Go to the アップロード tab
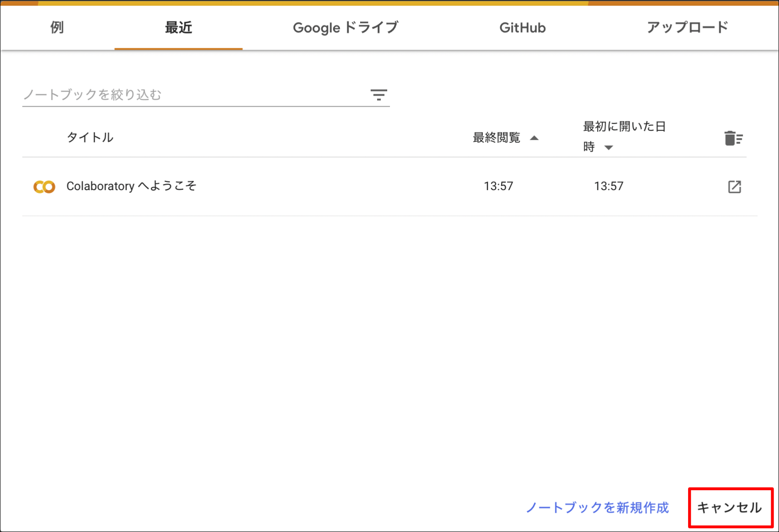 point(687,27)
